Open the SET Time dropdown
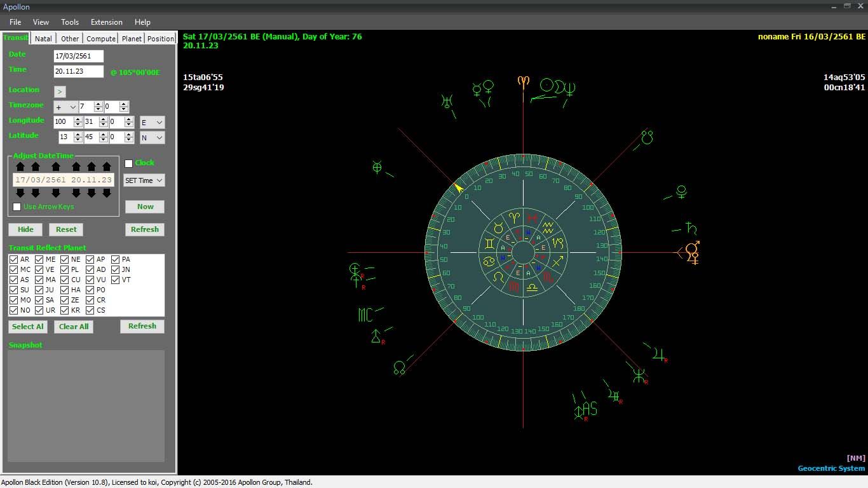 tap(144, 180)
